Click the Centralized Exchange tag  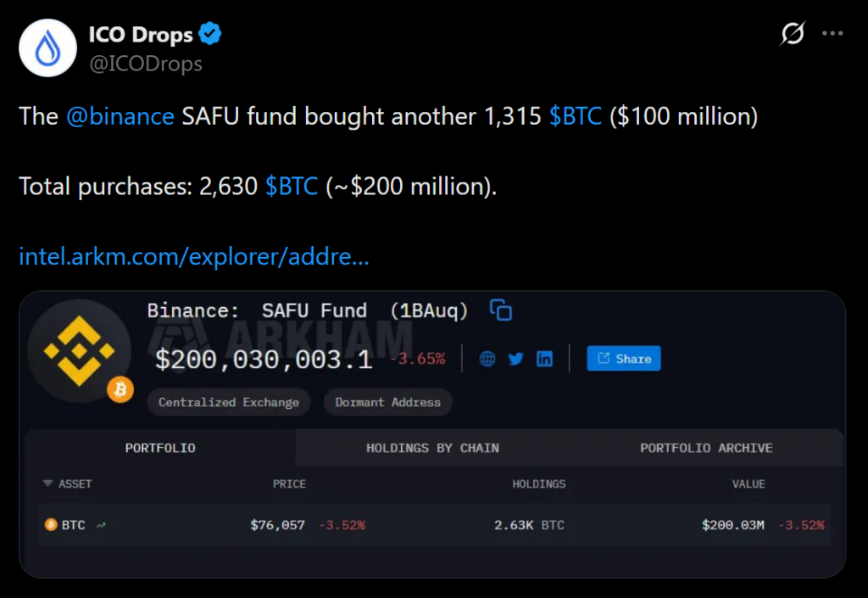coord(229,402)
